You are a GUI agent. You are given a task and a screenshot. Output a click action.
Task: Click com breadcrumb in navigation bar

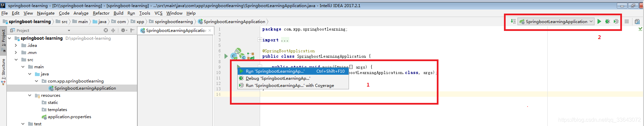(119, 21)
